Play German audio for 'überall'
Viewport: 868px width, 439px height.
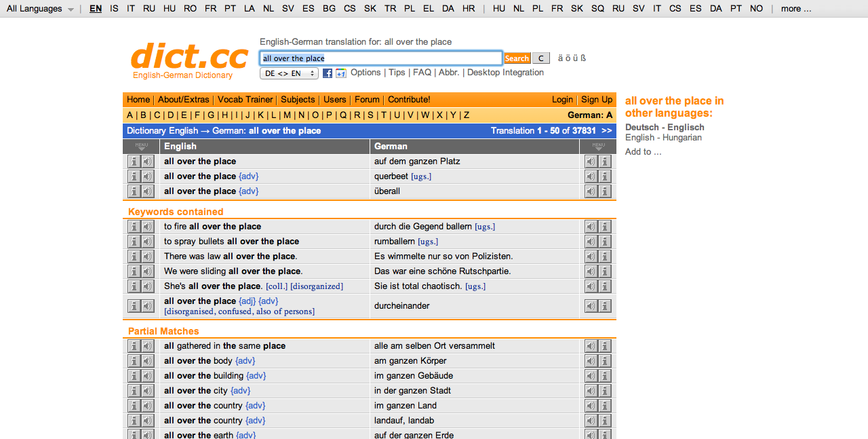[x=591, y=191]
